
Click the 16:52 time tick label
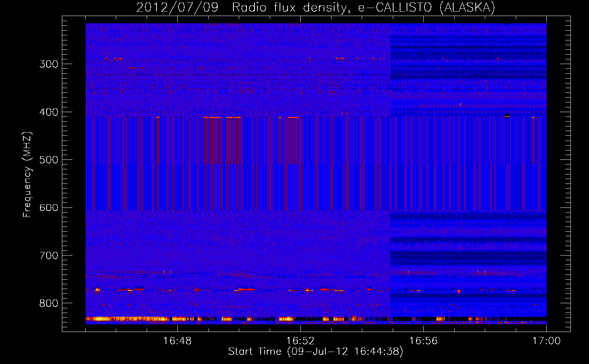coord(300,341)
